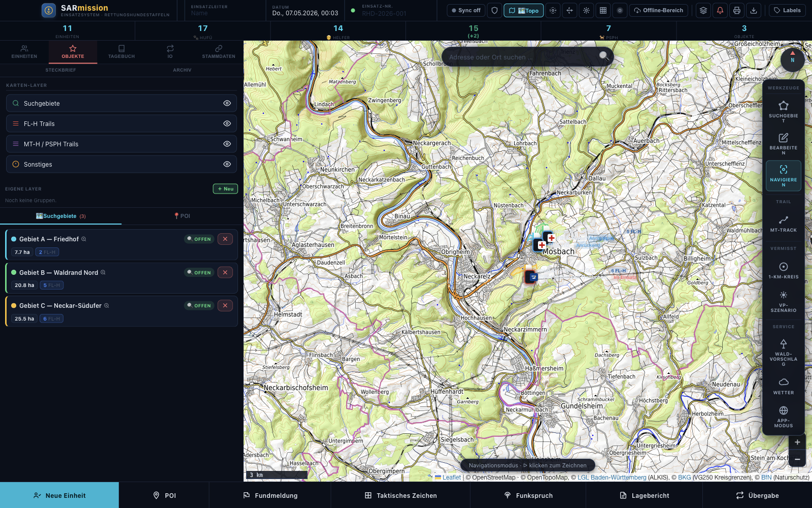Toggle OFFEN status of Gebiet B — Waldrand Nord
812x508 pixels.
pyautogui.click(x=199, y=272)
